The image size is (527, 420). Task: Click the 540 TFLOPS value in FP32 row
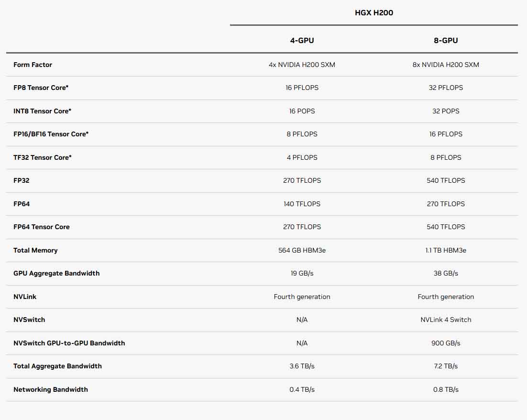point(446,180)
